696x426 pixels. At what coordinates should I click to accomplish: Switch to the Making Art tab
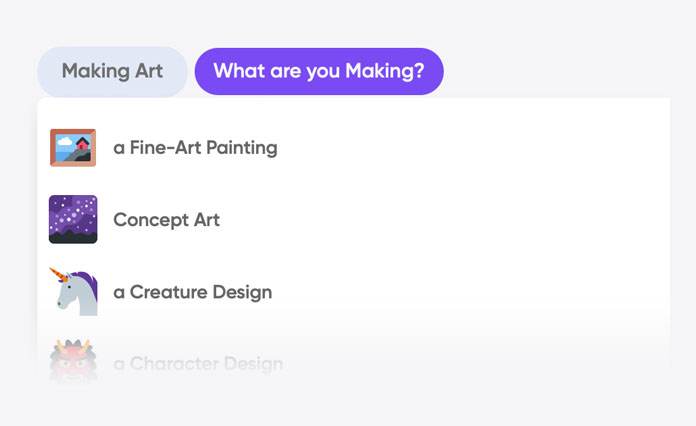[112, 72]
